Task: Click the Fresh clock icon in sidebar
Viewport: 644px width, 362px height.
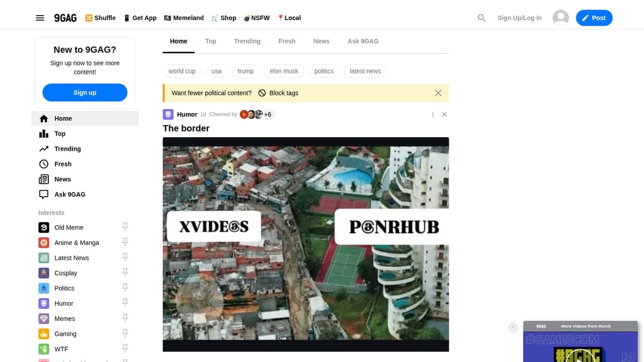Action: click(44, 164)
